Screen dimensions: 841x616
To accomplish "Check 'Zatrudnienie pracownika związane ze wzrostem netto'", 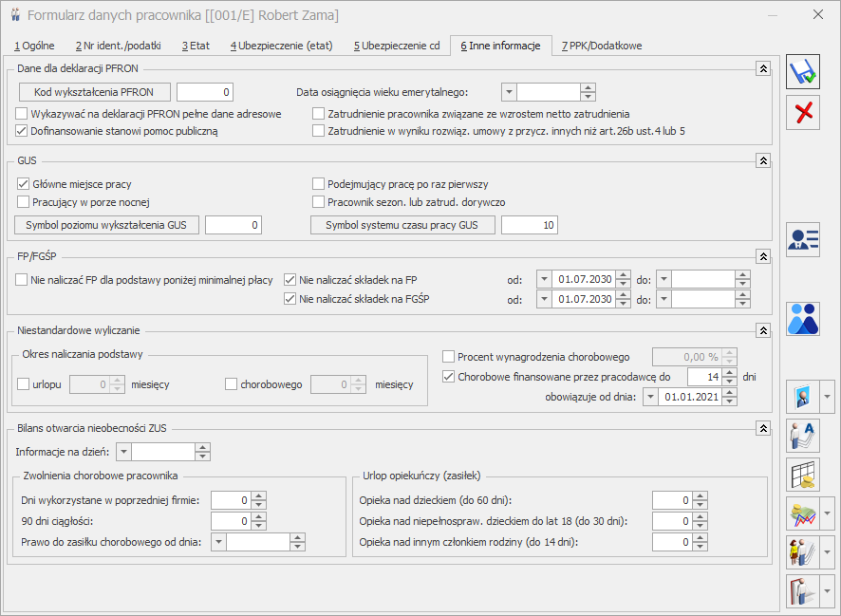I will click(x=319, y=114).
